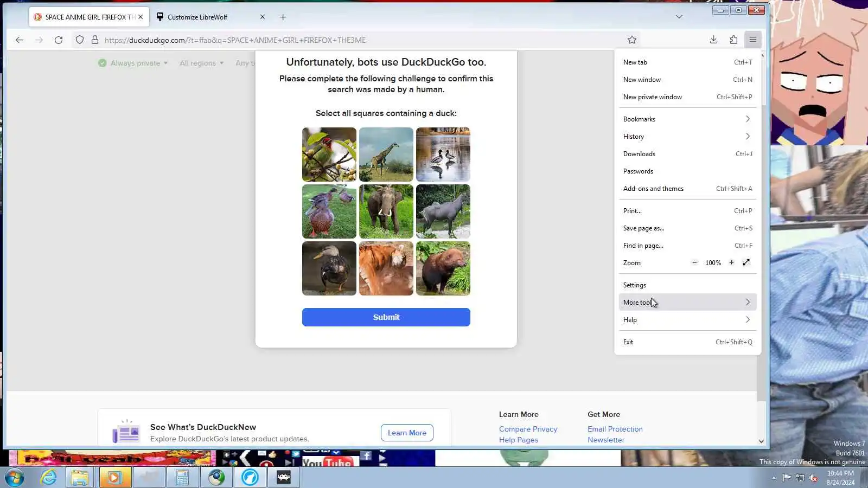
Task: Expand the Help submenu
Action: click(688, 320)
